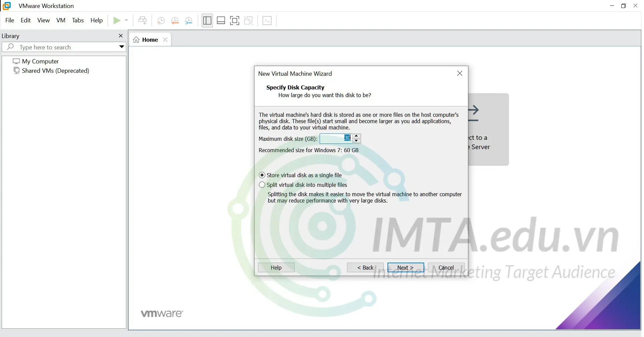The height and width of the screenshot is (337, 644).
Task: Expand the Power On dropdown arrow
Action: pos(126,21)
